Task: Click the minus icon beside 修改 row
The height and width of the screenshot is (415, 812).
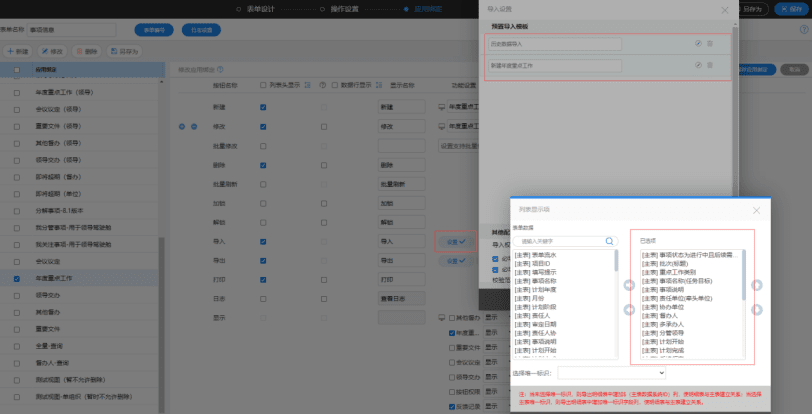Action: click(x=194, y=126)
